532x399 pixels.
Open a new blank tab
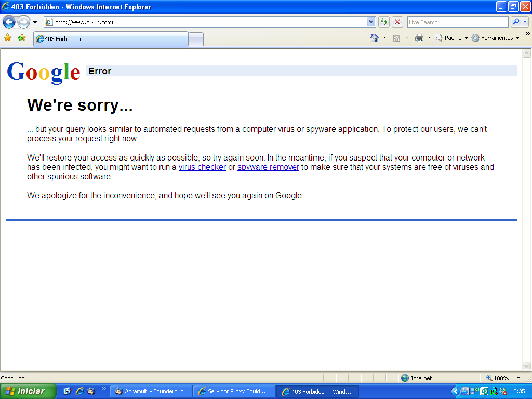pyautogui.click(x=196, y=39)
